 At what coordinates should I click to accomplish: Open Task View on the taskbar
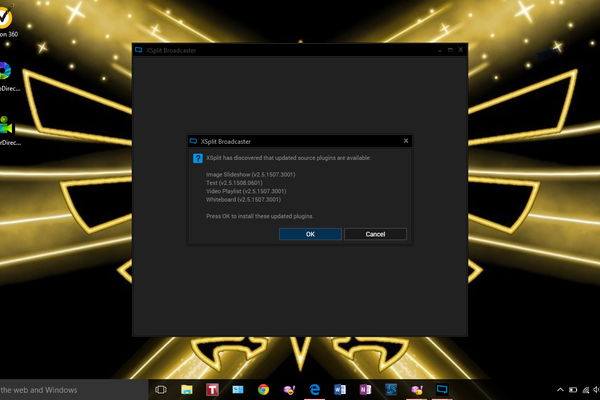click(x=160, y=389)
